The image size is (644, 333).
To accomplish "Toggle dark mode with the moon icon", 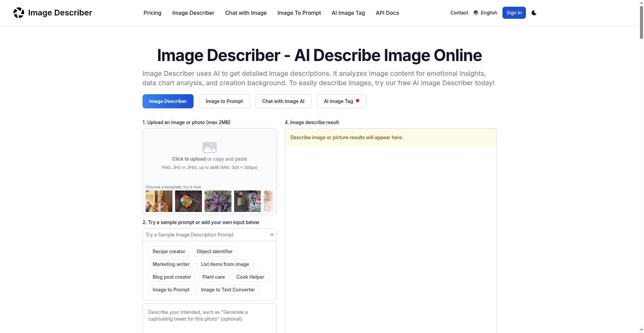I will [x=534, y=13].
